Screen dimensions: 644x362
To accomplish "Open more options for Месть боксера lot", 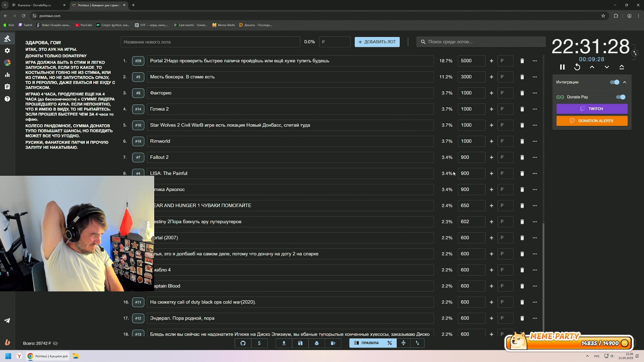I will [535, 77].
